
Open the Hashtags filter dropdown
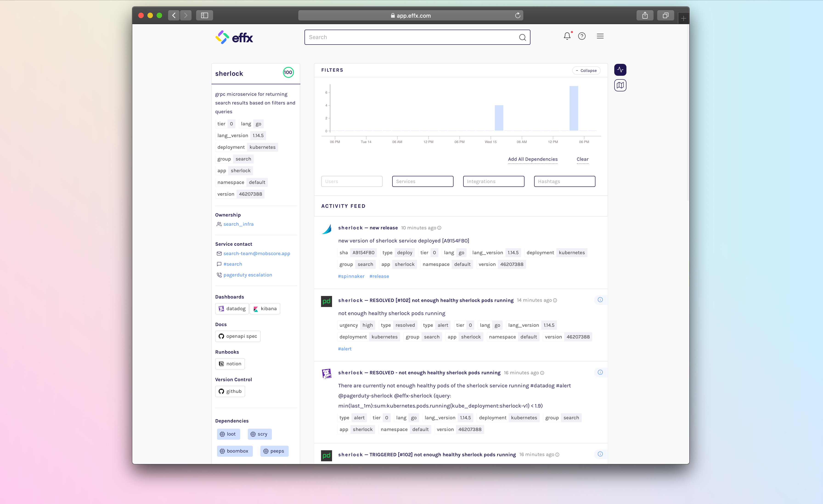[564, 181]
